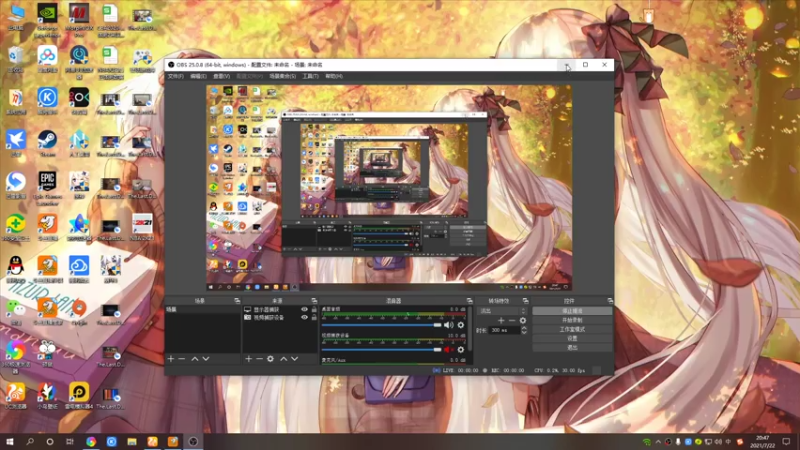Toggle lock on display capture source

[x=314, y=310]
